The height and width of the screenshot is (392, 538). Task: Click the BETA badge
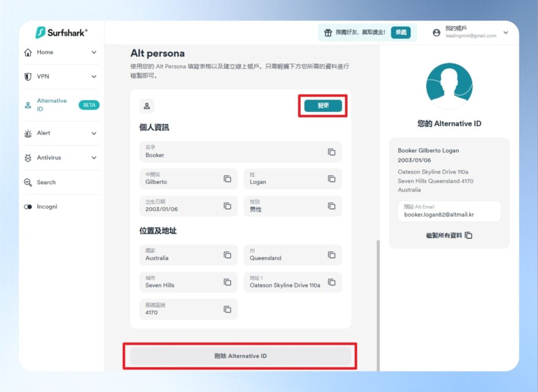[89, 105]
